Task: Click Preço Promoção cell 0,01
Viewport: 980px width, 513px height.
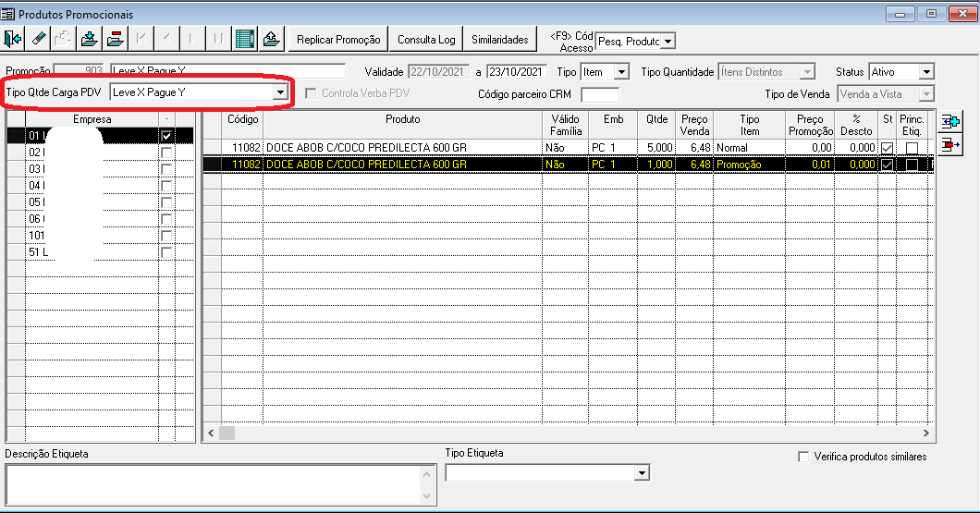Action: (810, 165)
